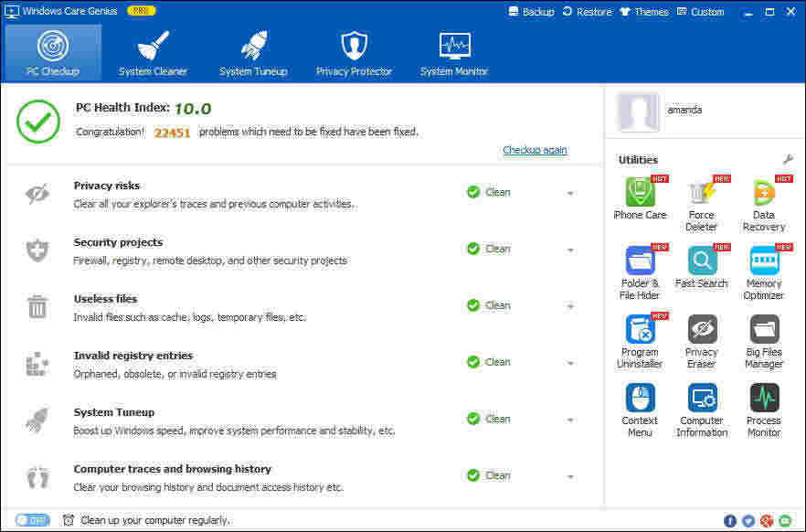Click the Invalid registry entries heading
Image resolution: width=806 pixels, height=532 pixels.
coord(133,356)
